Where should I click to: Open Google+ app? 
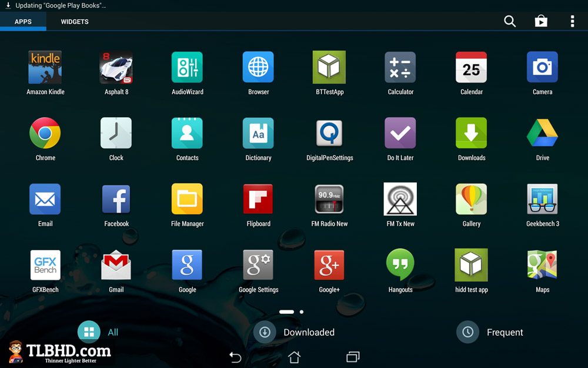(x=329, y=265)
